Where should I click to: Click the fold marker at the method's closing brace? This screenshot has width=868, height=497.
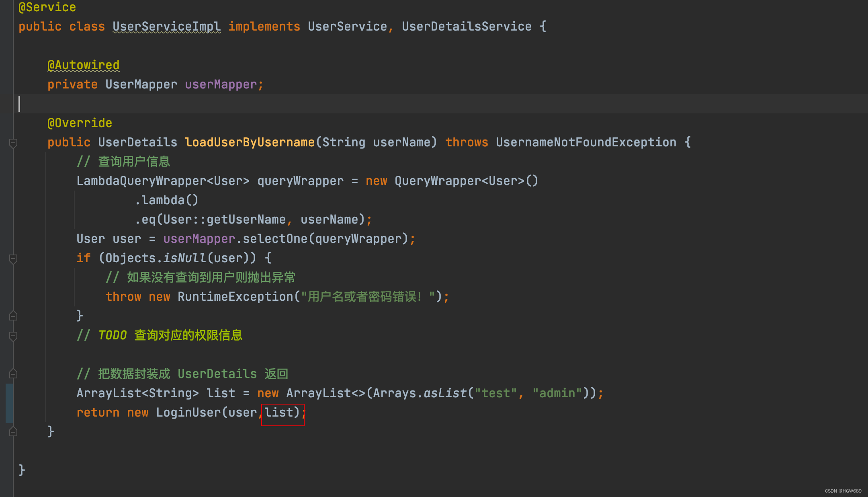click(x=13, y=432)
